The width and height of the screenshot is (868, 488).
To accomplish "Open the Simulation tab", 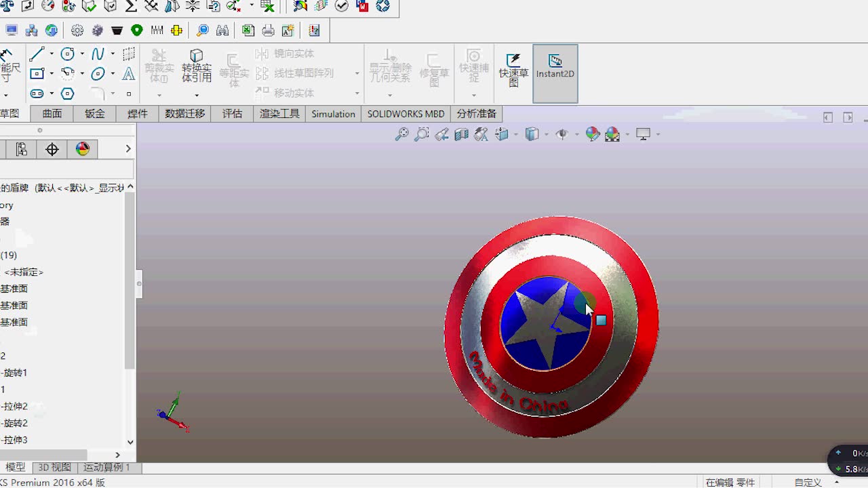I will pos(333,114).
